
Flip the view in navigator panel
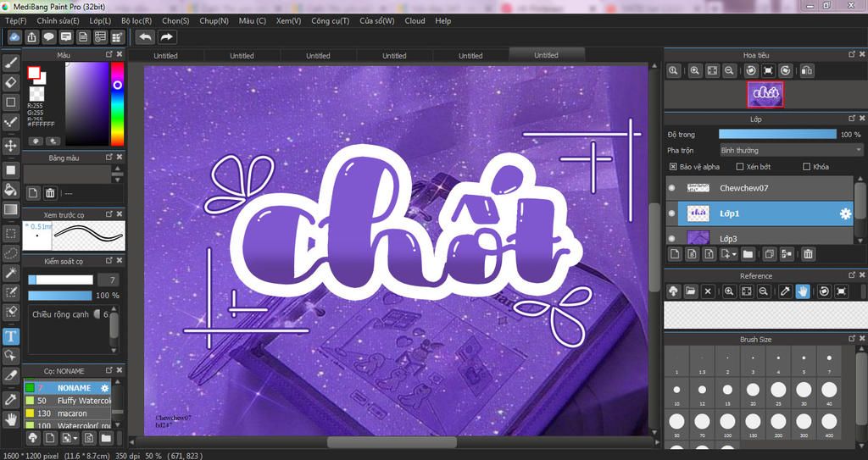coord(807,70)
